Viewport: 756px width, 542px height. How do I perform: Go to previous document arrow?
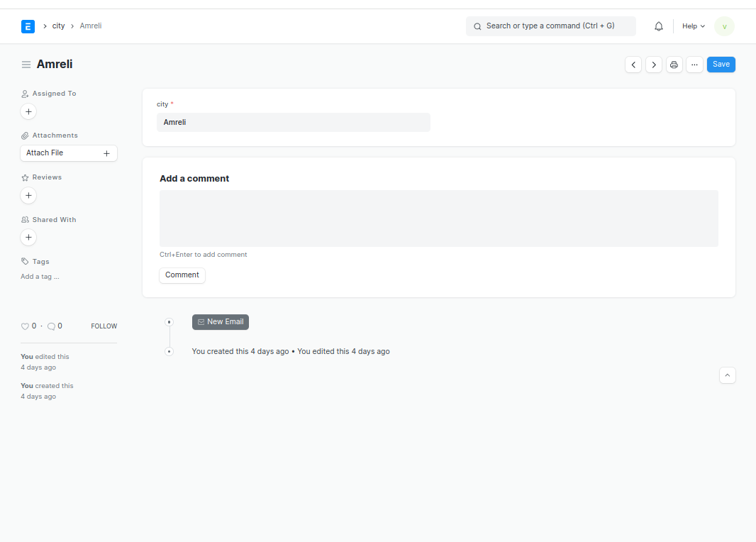633,65
